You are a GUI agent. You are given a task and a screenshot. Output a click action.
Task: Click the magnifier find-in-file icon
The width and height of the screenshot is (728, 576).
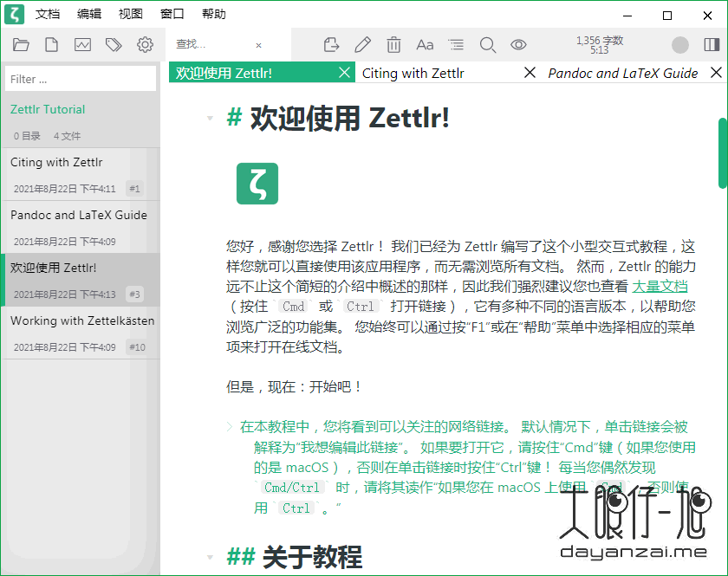pos(487,45)
